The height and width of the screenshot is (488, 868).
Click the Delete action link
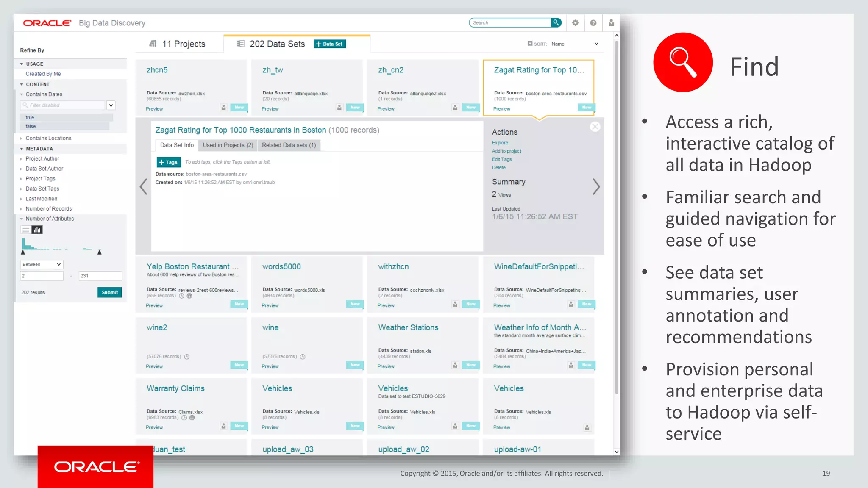click(498, 167)
